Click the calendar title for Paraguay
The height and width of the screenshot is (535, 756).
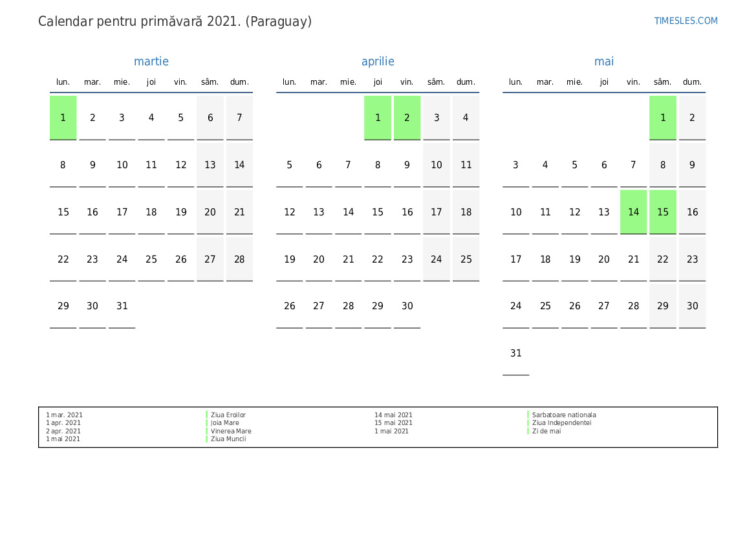pyautogui.click(x=175, y=21)
